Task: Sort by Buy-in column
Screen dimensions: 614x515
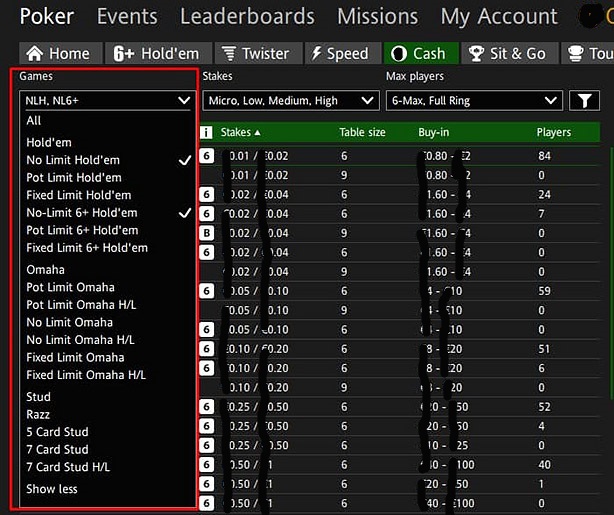Action: click(x=433, y=132)
